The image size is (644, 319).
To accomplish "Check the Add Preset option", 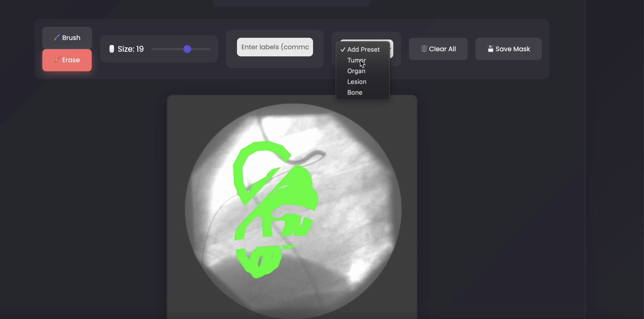I will pos(363,49).
